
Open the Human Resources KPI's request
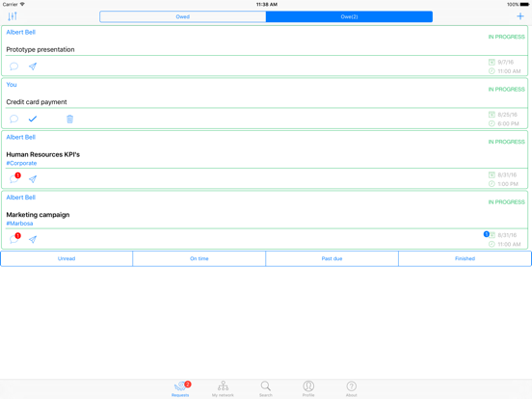(x=43, y=155)
